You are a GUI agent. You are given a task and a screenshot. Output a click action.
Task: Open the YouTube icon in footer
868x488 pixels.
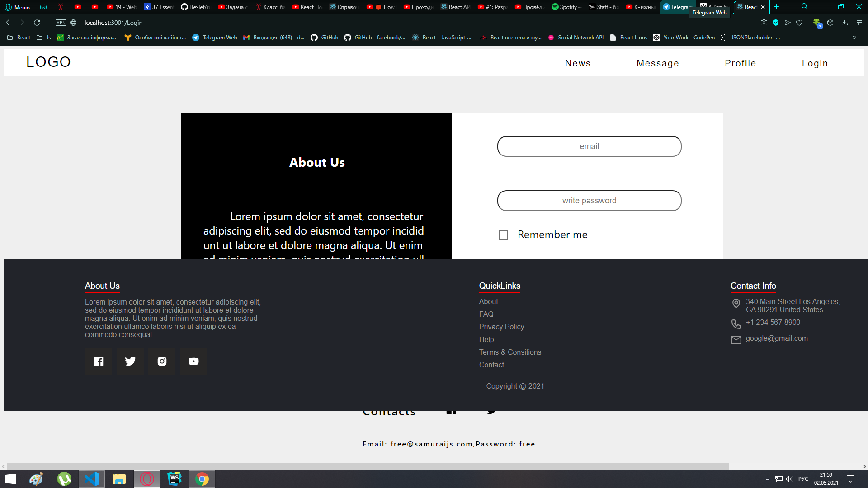pos(193,361)
